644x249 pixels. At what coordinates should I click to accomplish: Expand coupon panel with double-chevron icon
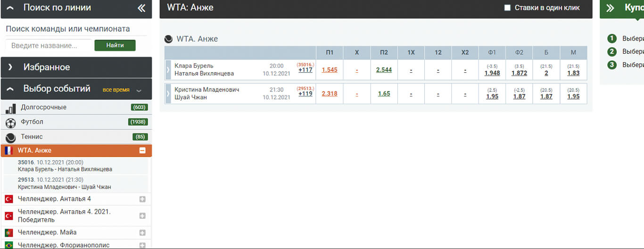[x=611, y=8]
